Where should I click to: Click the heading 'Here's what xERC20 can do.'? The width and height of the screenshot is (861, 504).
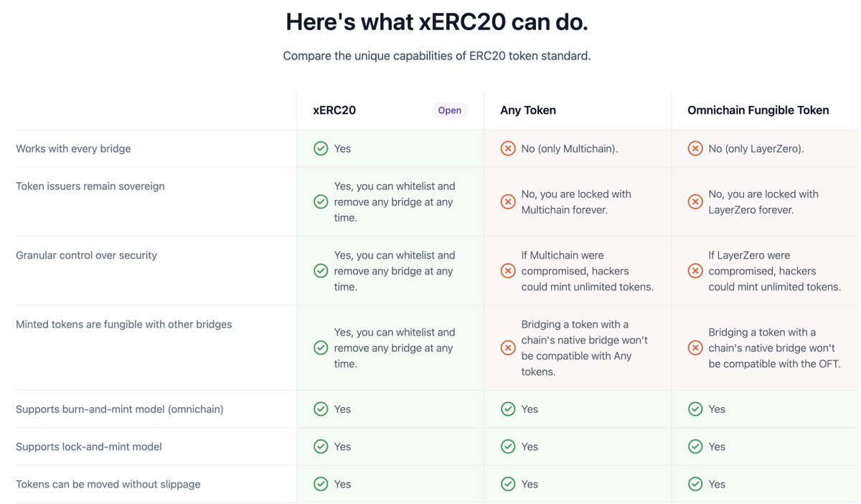tap(437, 22)
